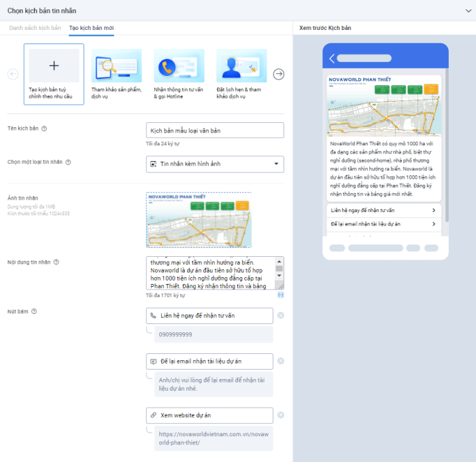Remove the Để lại email nhận tài liệu button

[x=281, y=361]
